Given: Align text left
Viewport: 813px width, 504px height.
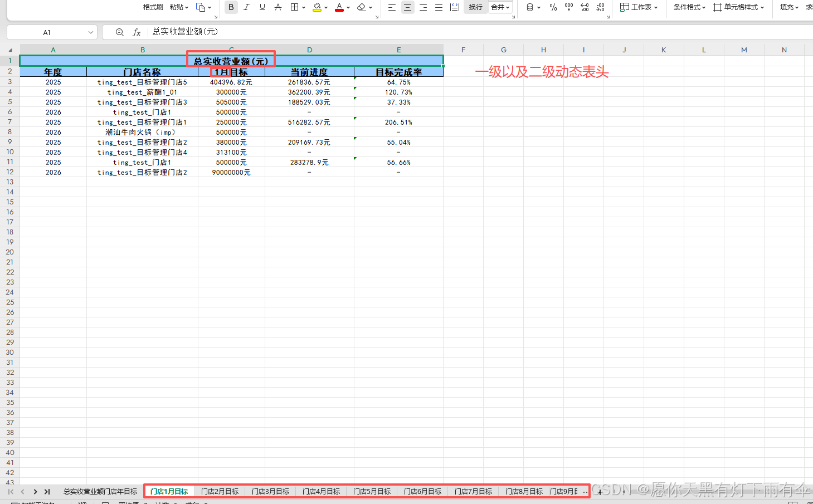Looking at the screenshot, I should pyautogui.click(x=392, y=7).
